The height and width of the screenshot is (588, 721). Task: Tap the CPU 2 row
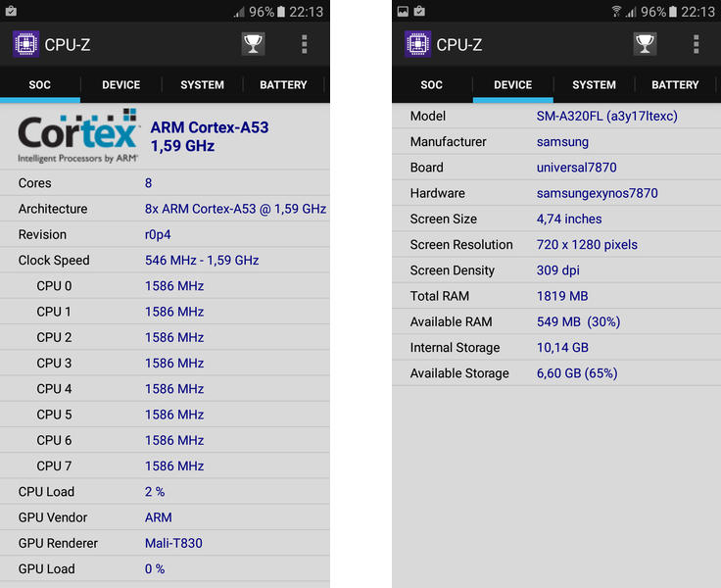coord(165,338)
